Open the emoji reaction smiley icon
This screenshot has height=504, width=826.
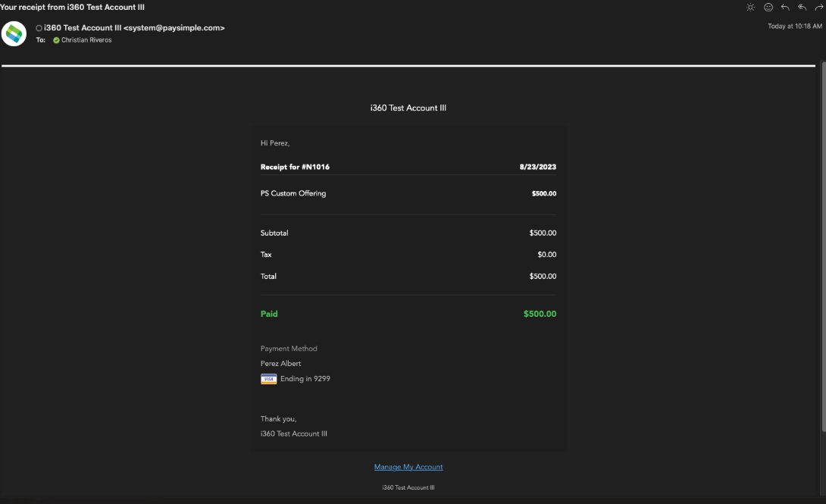[768, 8]
